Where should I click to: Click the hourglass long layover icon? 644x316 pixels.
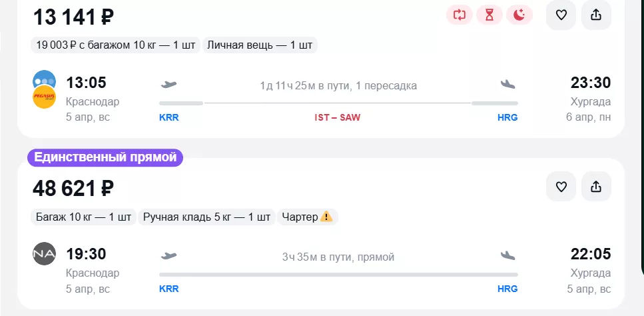(x=489, y=15)
